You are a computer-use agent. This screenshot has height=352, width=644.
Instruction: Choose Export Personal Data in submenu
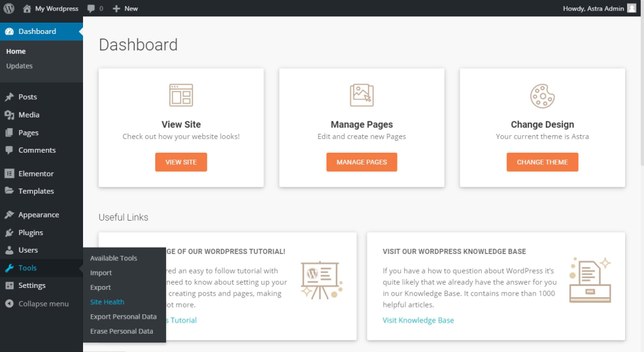coord(123,317)
